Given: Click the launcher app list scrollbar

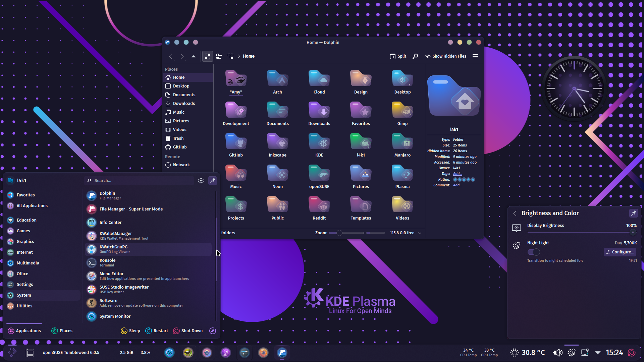Looking at the screenshot, I should click(x=216, y=249).
